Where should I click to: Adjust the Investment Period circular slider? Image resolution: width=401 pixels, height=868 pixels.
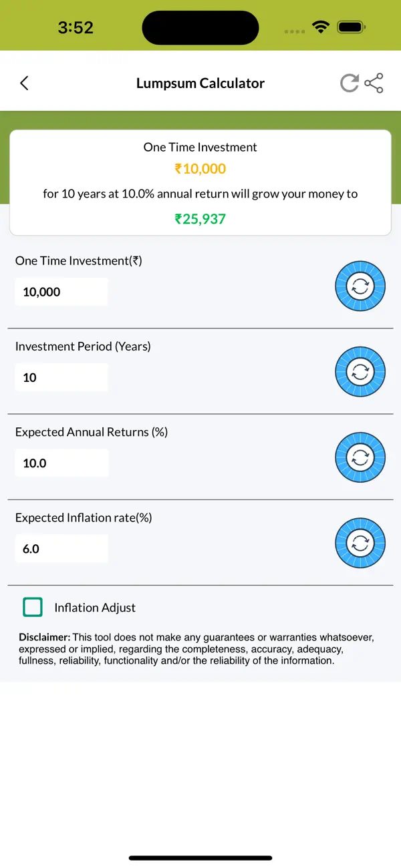[360, 371]
